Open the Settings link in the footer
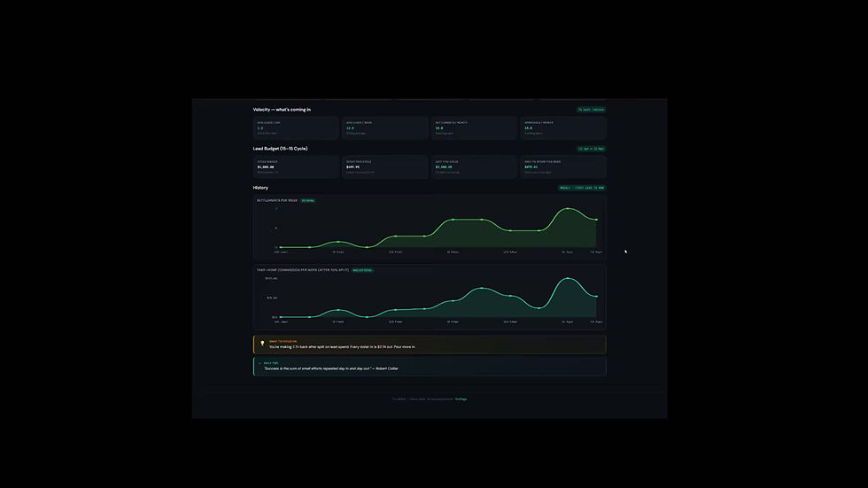Image resolution: width=868 pixels, height=488 pixels. 461,399
